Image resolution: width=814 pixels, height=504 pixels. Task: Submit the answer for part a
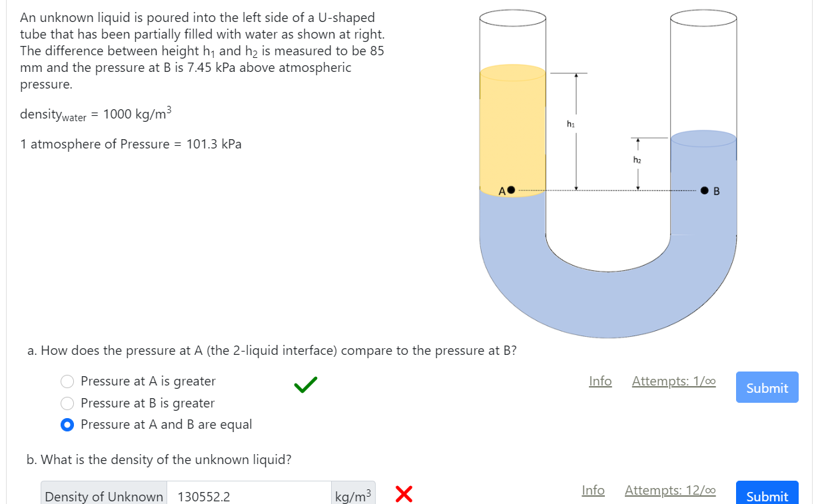(x=767, y=387)
